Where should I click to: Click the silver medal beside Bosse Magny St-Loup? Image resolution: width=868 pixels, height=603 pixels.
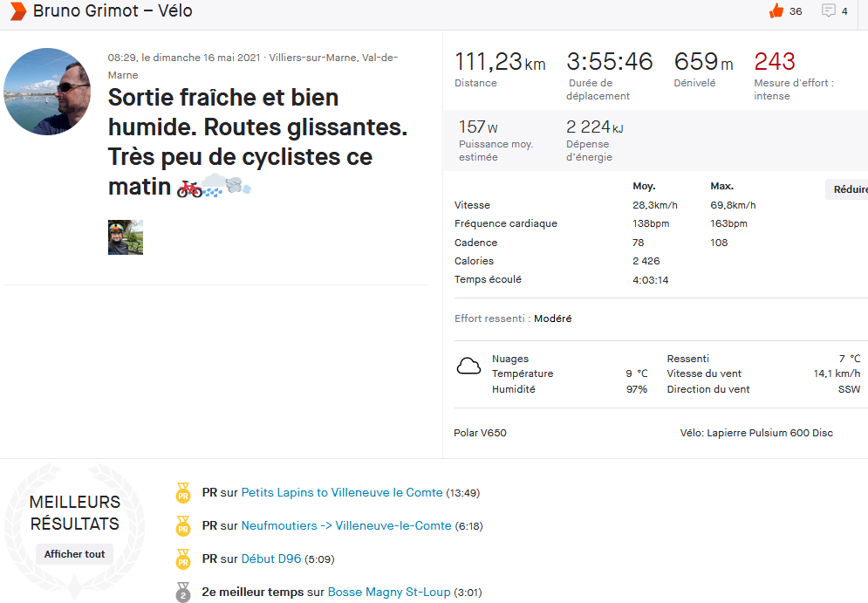[x=183, y=593]
